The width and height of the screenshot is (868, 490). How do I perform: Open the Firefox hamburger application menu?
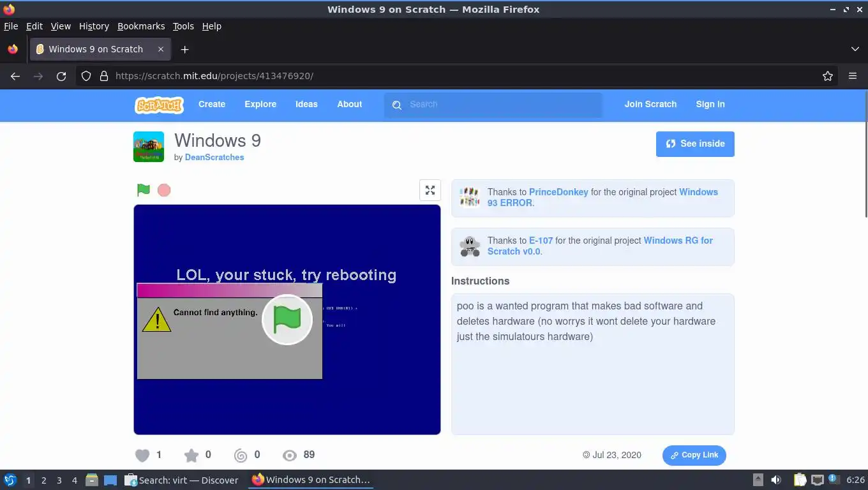pos(853,76)
